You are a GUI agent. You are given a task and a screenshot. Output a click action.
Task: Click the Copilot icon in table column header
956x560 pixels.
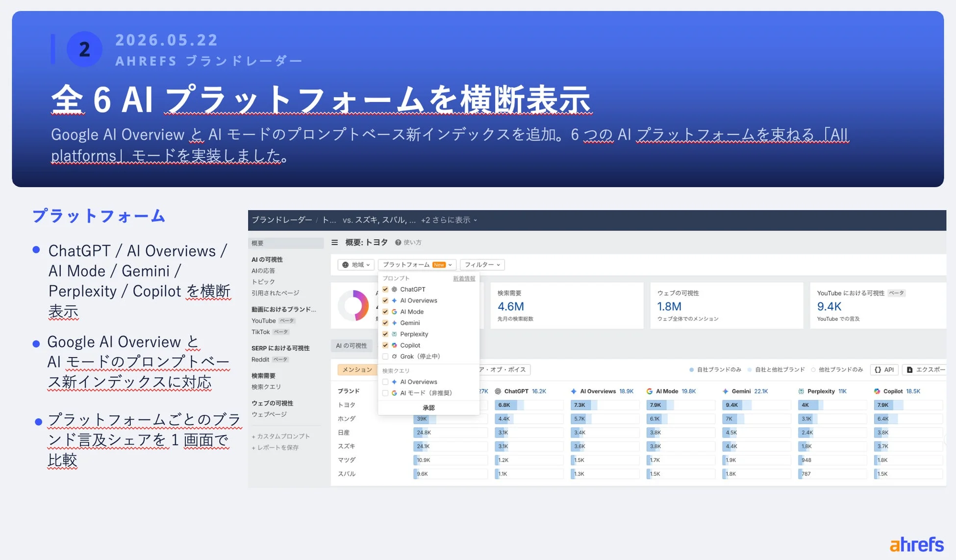877,391
